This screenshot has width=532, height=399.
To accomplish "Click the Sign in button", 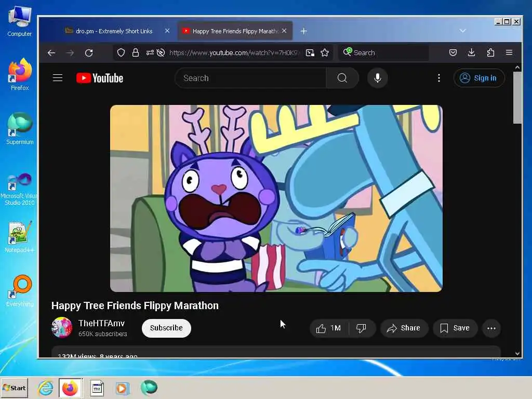I will pyautogui.click(x=479, y=78).
